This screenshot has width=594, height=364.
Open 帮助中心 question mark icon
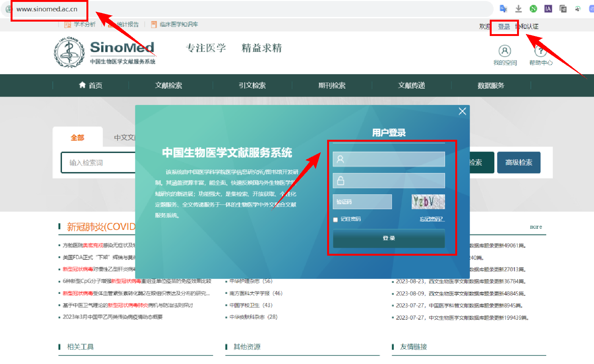click(541, 51)
